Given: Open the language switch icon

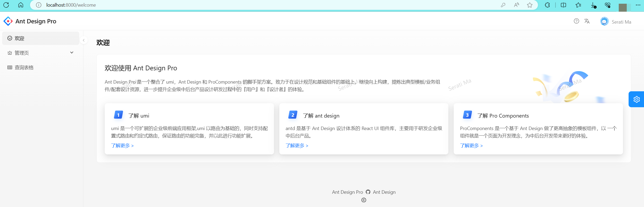Looking at the screenshot, I should pos(587,21).
